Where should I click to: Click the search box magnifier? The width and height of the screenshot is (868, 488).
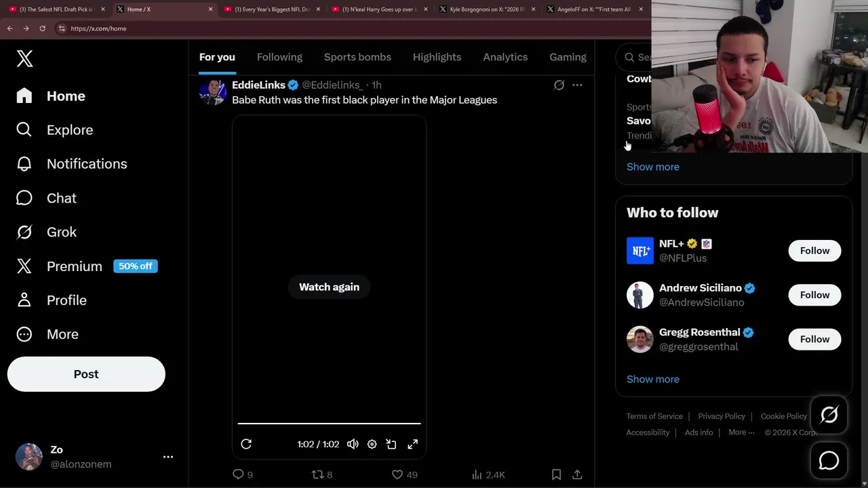(629, 58)
